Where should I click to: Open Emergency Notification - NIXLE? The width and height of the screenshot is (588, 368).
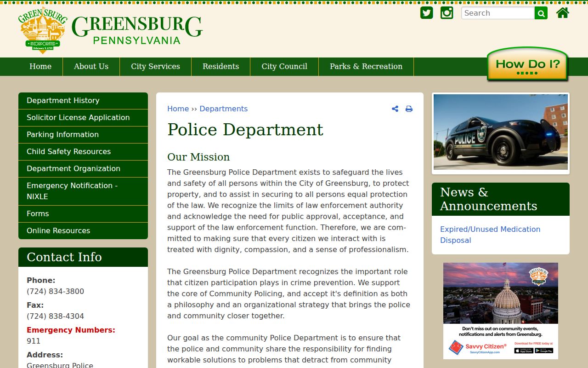[83, 191]
